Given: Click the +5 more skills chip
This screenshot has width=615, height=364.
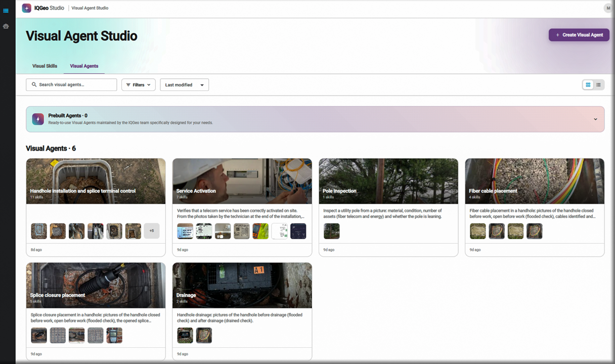Looking at the screenshot, I should (152, 231).
